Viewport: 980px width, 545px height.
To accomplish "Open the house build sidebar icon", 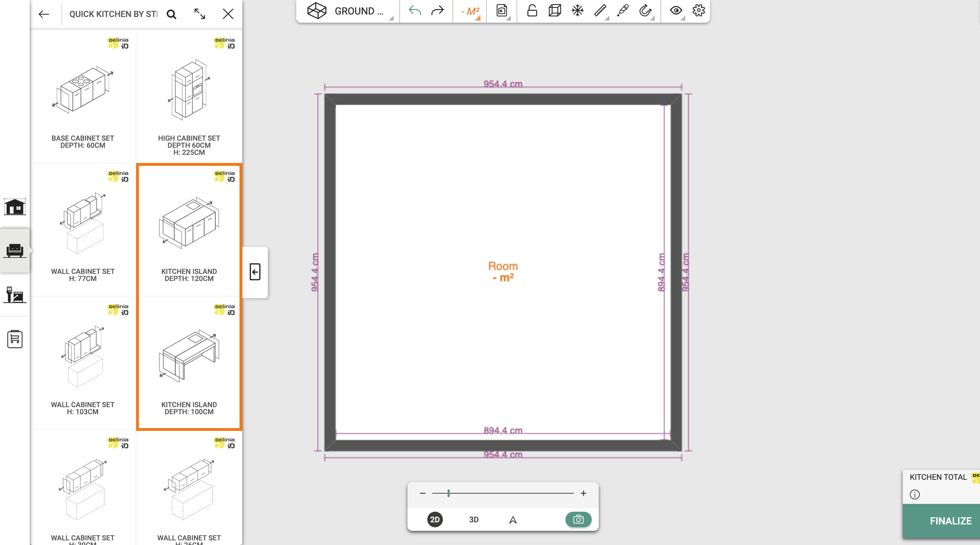I will (x=15, y=207).
